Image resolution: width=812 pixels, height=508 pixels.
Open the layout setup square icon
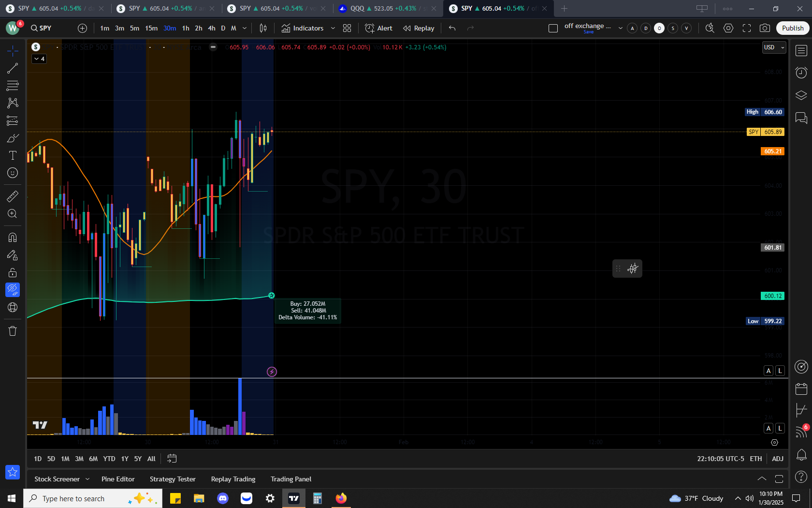click(x=553, y=28)
